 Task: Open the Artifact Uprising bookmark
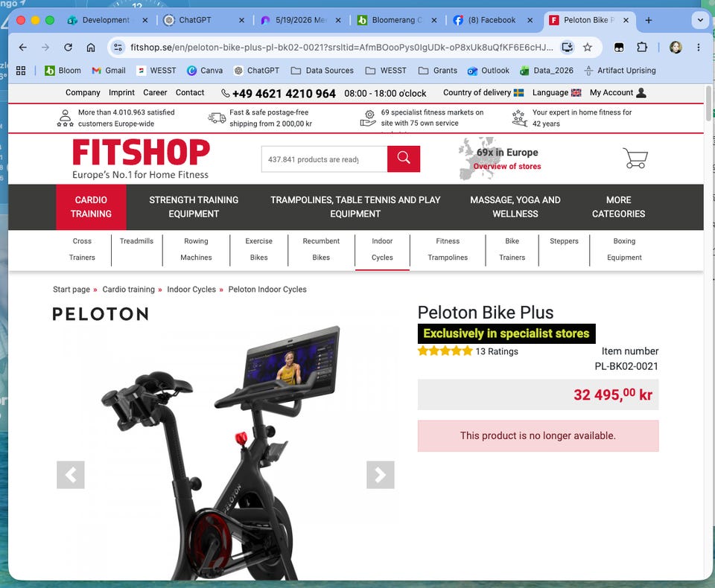point(620,71)
